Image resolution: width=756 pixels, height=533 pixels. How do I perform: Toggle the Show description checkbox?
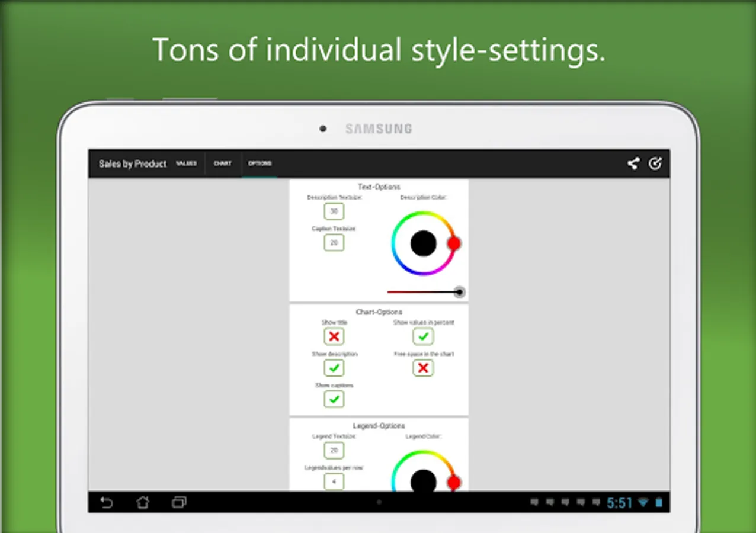(334, 368)
